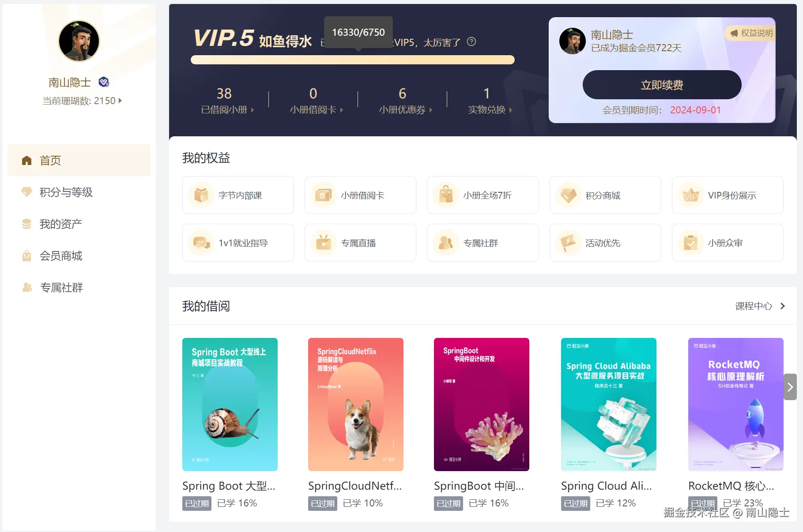Open the RocketMQ 核心原理解析 book cover
This screenshot has height=532, width=803.
pyautogui.click(x=735, y=404)
